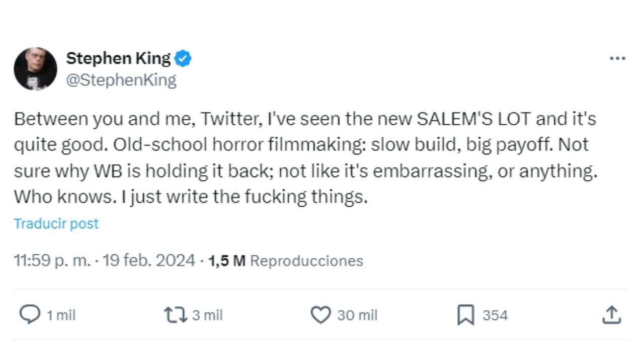The image size is (644, 362).
Task: Open Stephen King's profile picture
Action: (35, 69)
